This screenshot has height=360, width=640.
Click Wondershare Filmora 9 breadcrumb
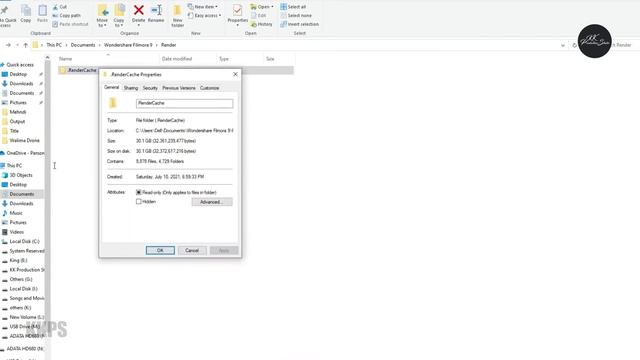tap(128, 45)
